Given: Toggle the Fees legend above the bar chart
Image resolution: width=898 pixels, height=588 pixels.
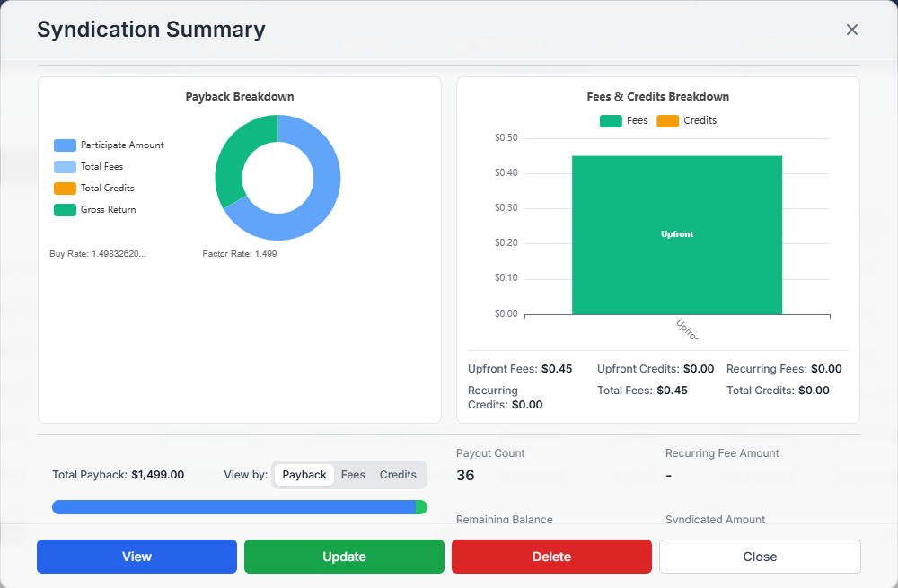Looking at the screenshot, I should pyautogui.click(x=623, y=120).
